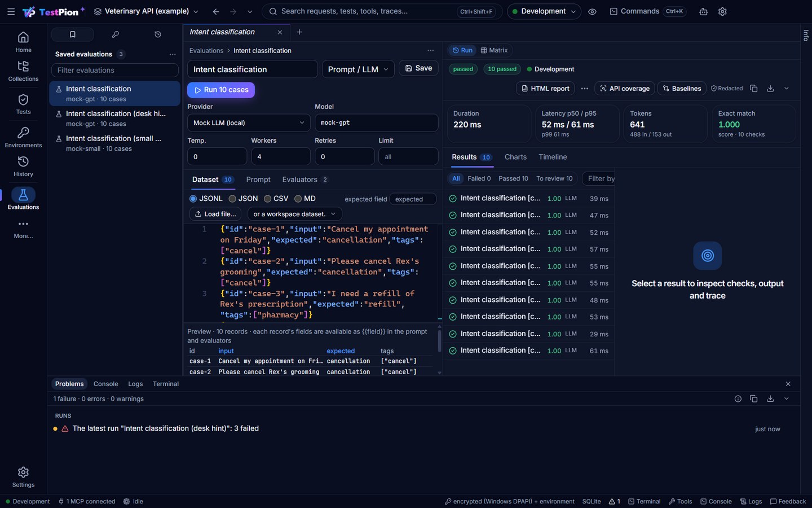Navigate back with the left arrow
Image resolution: width=812 pixels, height=508 pixels.
coord(216,11)
